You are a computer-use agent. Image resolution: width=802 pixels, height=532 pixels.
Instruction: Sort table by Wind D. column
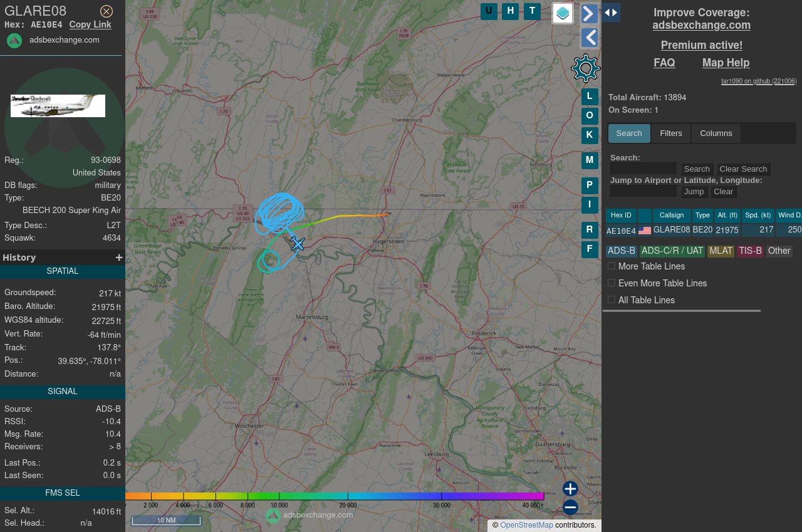(x=789, y=216)
